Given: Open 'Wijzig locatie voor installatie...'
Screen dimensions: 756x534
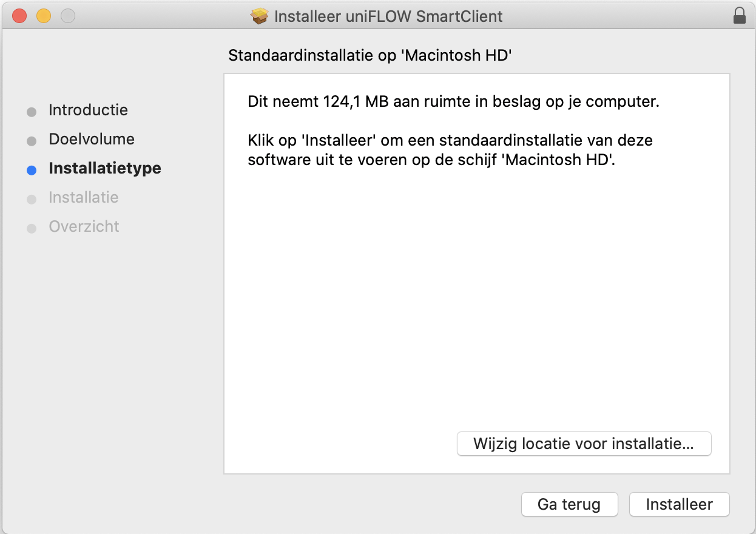Looking at the screenshot, I should pyautogui.click(x=584, y=444).
